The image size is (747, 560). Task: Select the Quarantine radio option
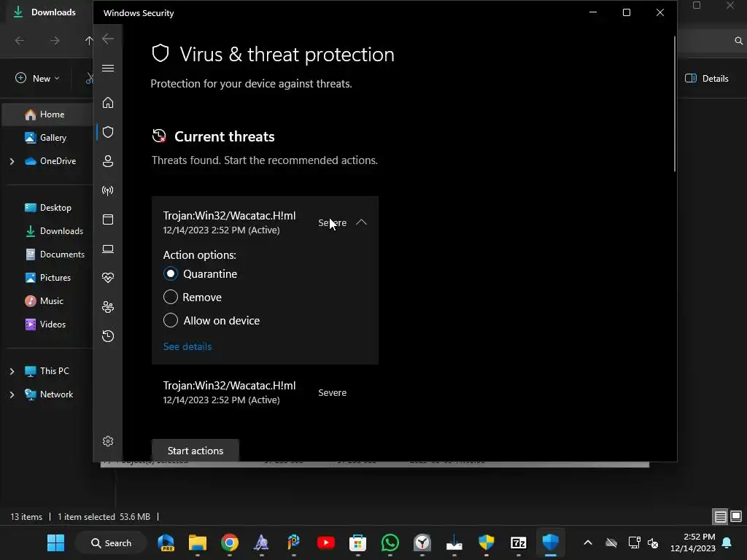coord(171,274)
